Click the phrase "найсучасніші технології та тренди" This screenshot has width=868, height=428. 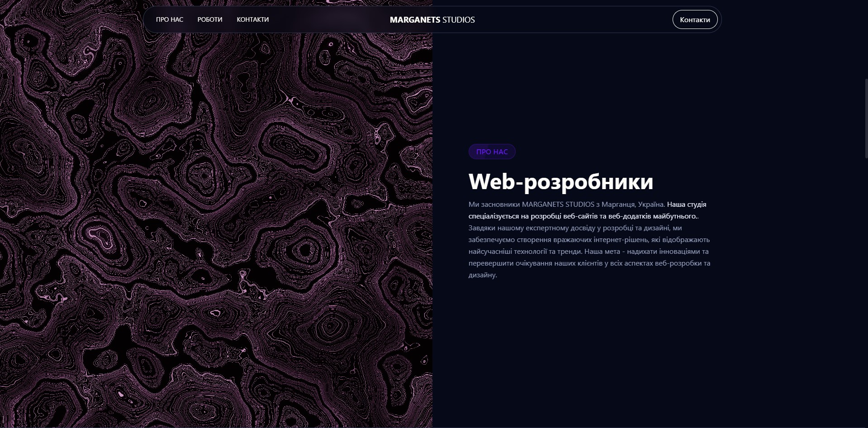[525, 252]
